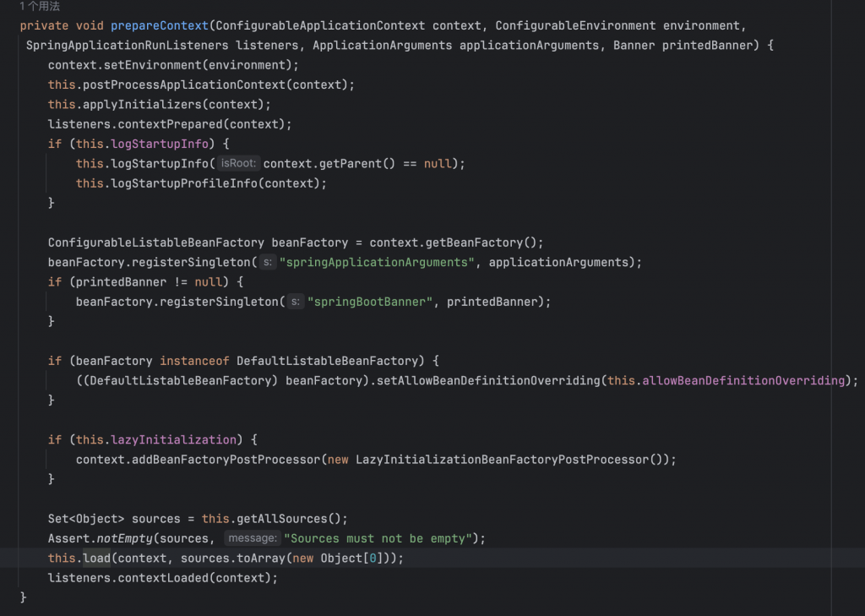Click the "springApplicationArguments" string literal
This screenshot has height=616, width=865.
click(x=377, y=262)
